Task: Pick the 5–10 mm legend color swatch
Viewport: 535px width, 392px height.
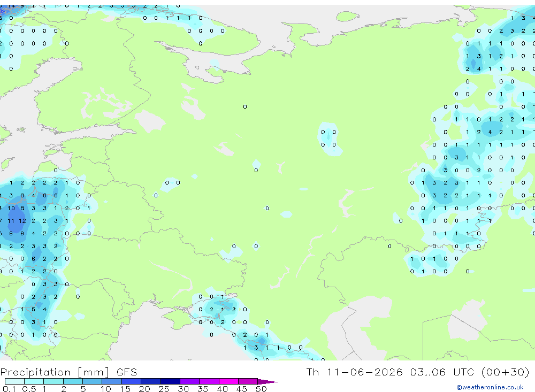Action: [93, 381]
